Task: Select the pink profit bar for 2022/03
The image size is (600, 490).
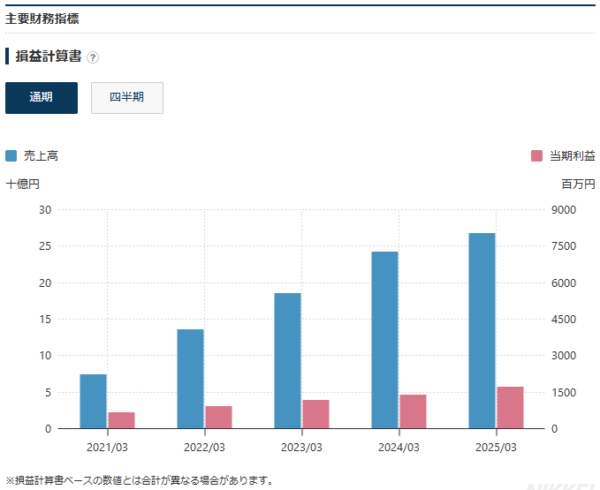Action: (x=218, y=417)
